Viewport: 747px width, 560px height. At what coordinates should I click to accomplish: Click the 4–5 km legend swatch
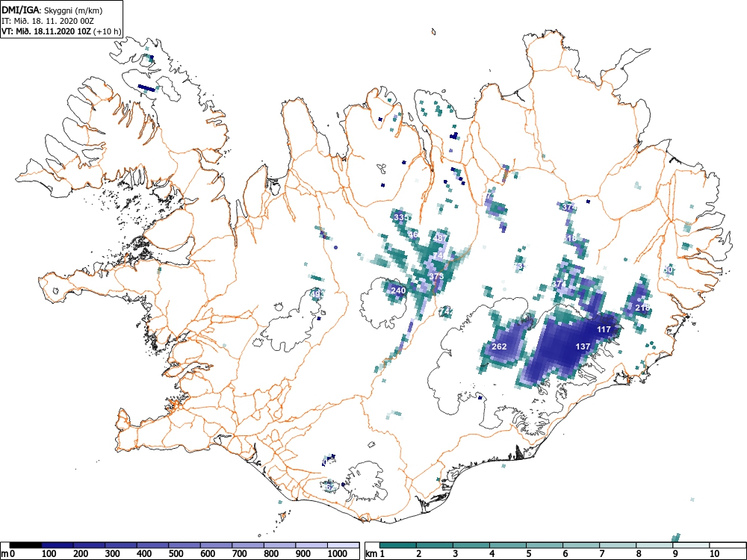[x=508, y=545]
